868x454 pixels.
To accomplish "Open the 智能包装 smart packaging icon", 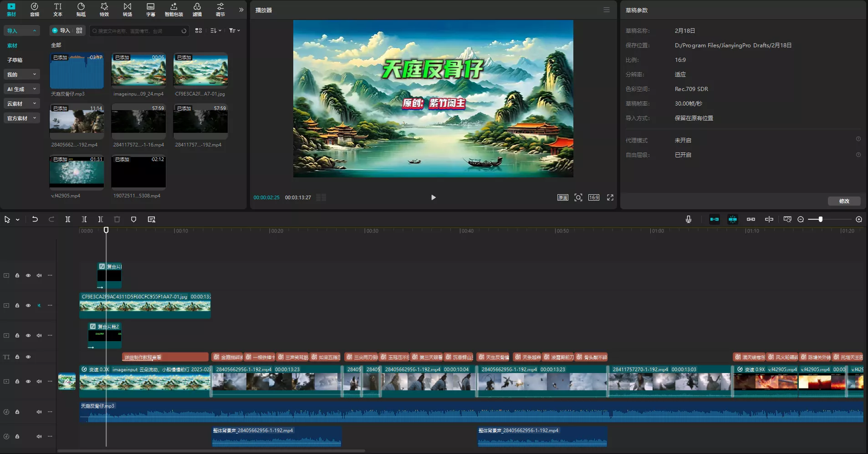I will click(x=174, y=9).
